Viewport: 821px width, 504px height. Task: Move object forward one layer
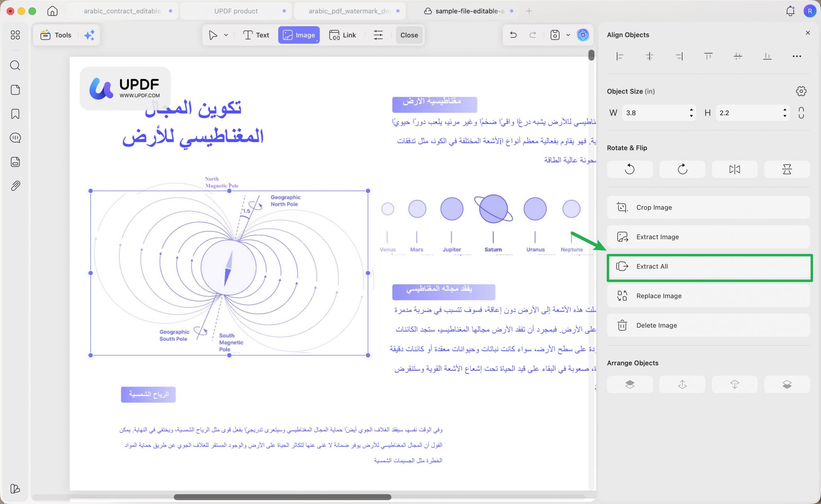tap(682, 384)
